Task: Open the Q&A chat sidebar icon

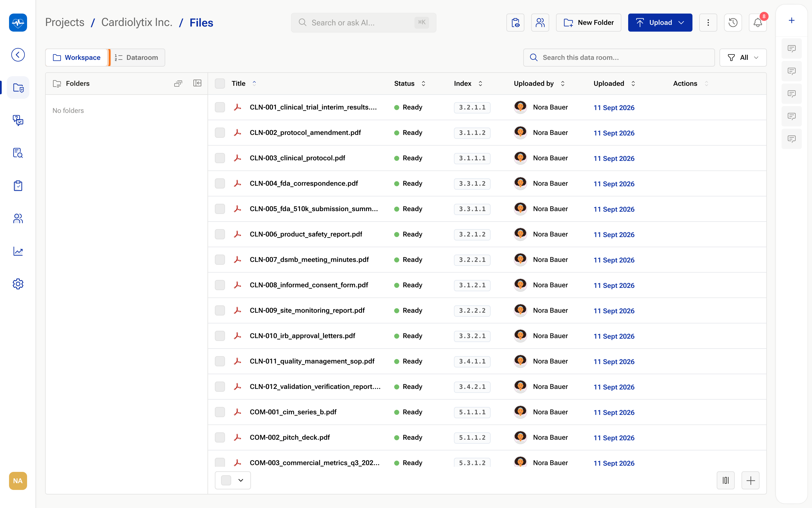Action: point(18,120)
